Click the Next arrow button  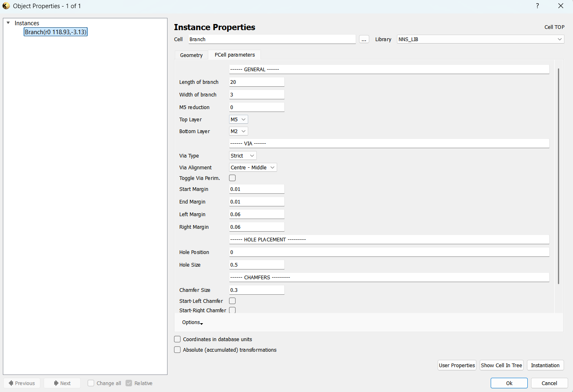[62, 383]
